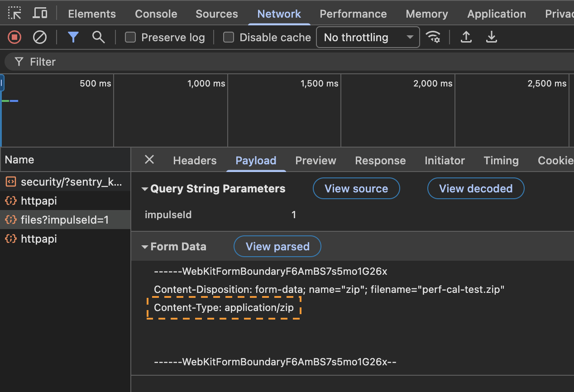
Task: Import HAR file with upload icon
Action: pyautogui.click(x=466, y=37)
